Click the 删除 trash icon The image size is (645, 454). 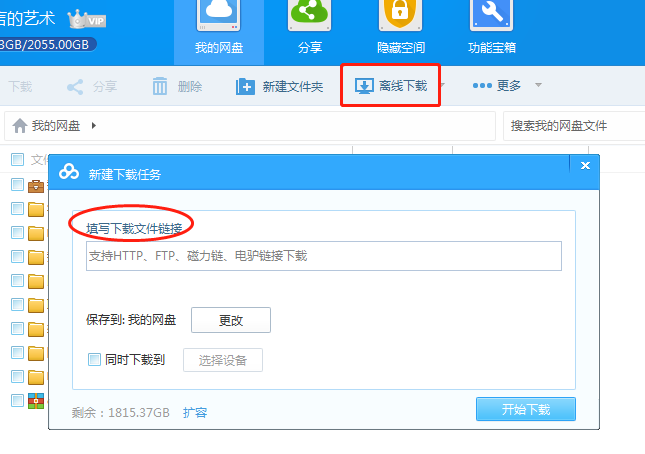(x=160, y=86)
